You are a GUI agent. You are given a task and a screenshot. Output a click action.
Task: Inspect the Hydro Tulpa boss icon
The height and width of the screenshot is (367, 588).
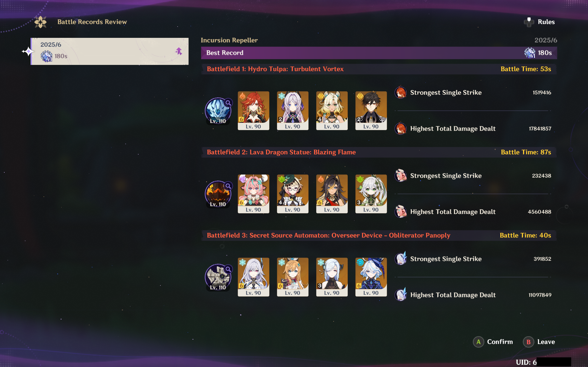pos(218,111)
